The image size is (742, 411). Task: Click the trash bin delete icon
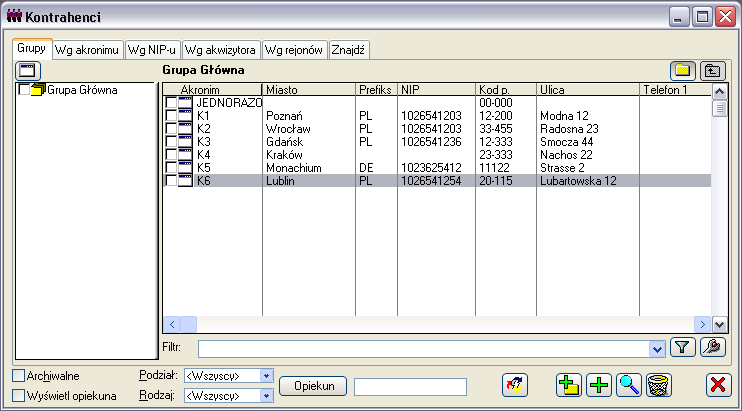click(659, 385)
